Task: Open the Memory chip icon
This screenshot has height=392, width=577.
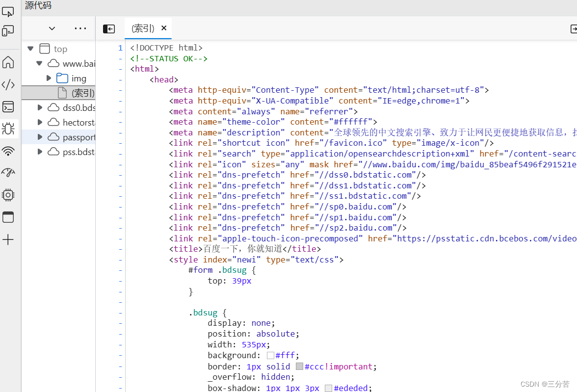Action: pyautogui.click(x=8, y=195)
